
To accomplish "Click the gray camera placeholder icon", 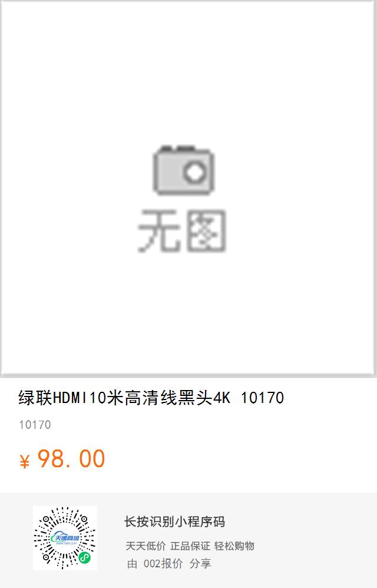I will [184, 170].
